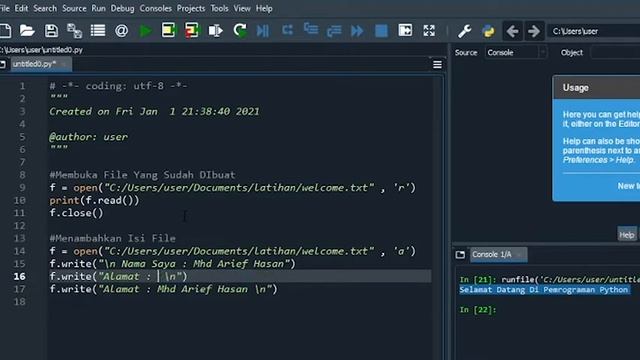Click line with 'Nama Saya : Mhd Arief Hasan'

pos(172,264)
